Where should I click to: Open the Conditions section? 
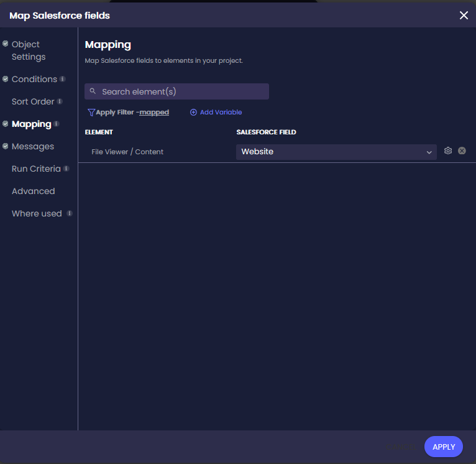tap(34, 80)
